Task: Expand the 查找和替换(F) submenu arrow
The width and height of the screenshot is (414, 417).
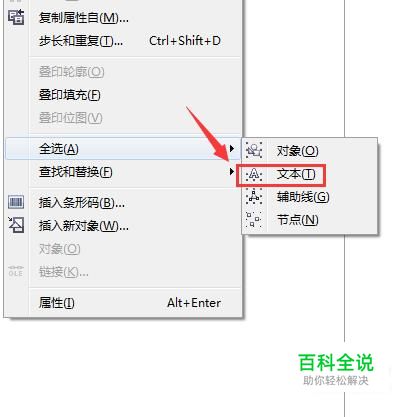Action: click(232, 172)
